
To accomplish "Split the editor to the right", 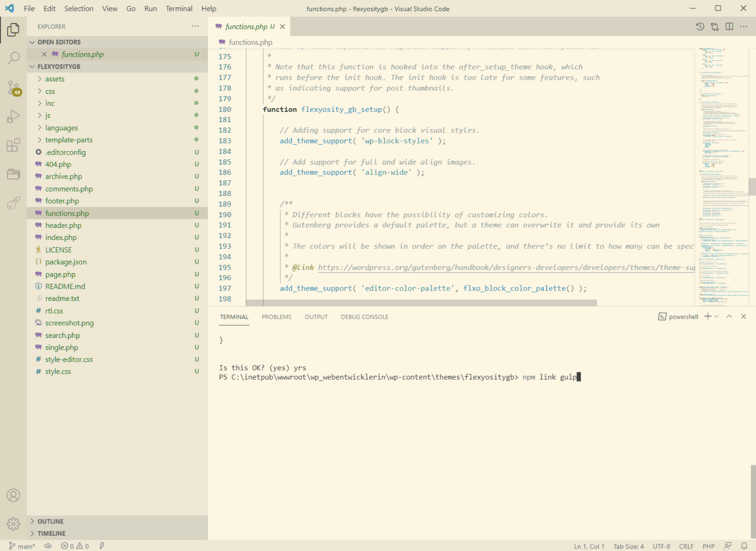I will coord(729,27).
